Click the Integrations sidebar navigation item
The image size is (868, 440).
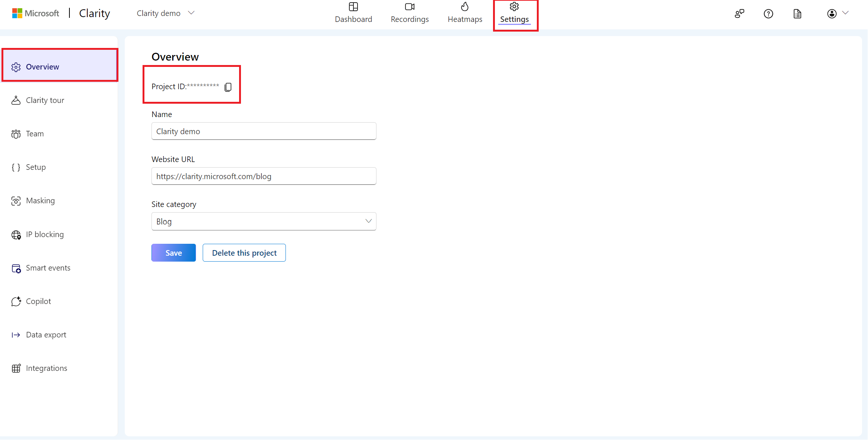46,368
